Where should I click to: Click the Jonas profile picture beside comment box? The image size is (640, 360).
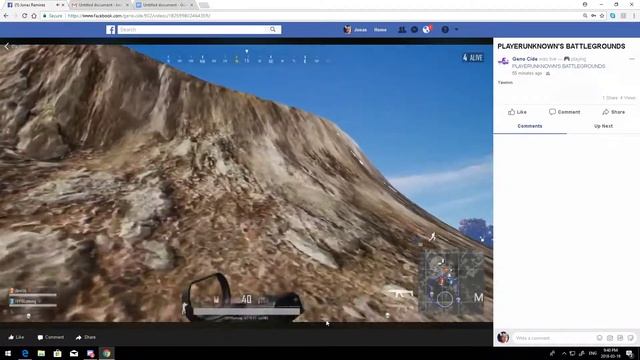coord(503,338)
